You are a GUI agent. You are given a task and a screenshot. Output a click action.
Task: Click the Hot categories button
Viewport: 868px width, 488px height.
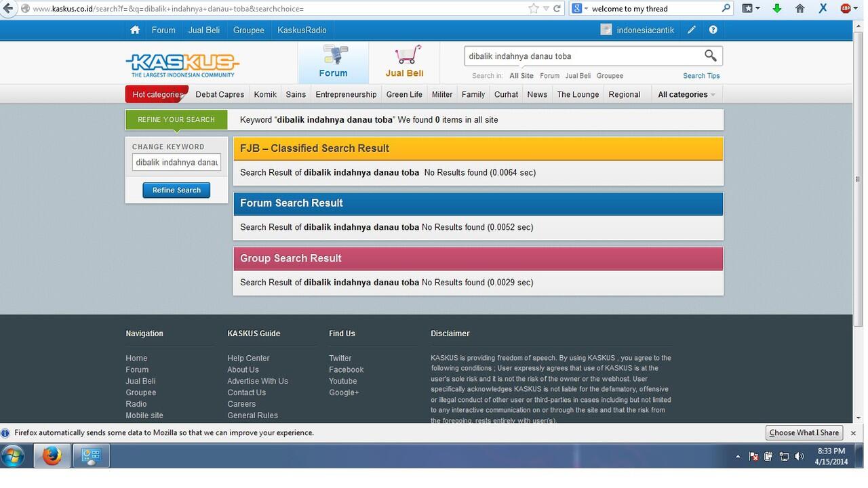pyautogui.click(x=157, y=94)
